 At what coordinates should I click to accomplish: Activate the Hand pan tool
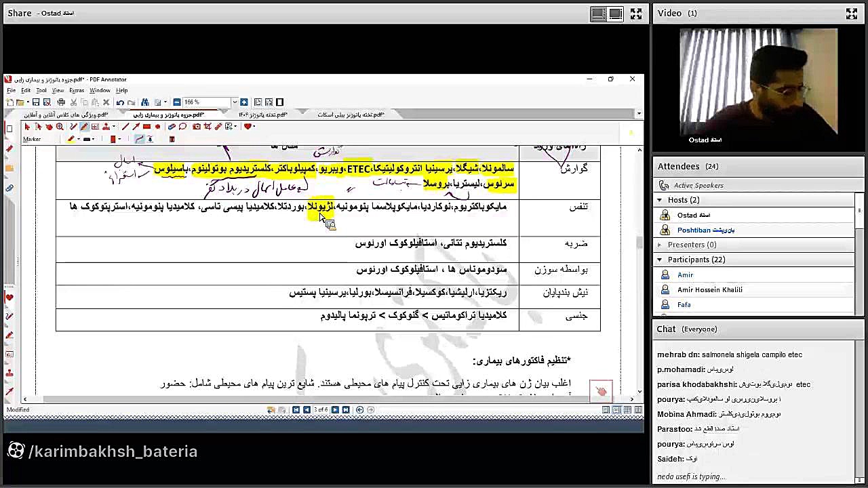49,127
